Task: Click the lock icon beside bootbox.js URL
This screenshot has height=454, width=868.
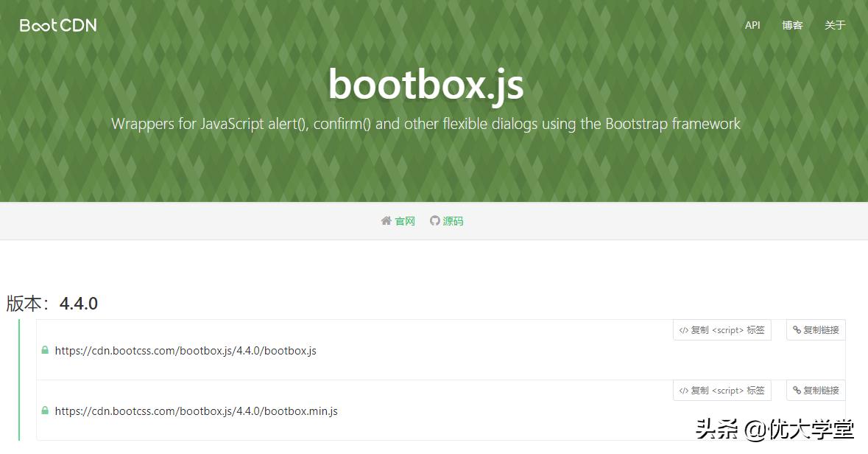Action: coord(45,350)
